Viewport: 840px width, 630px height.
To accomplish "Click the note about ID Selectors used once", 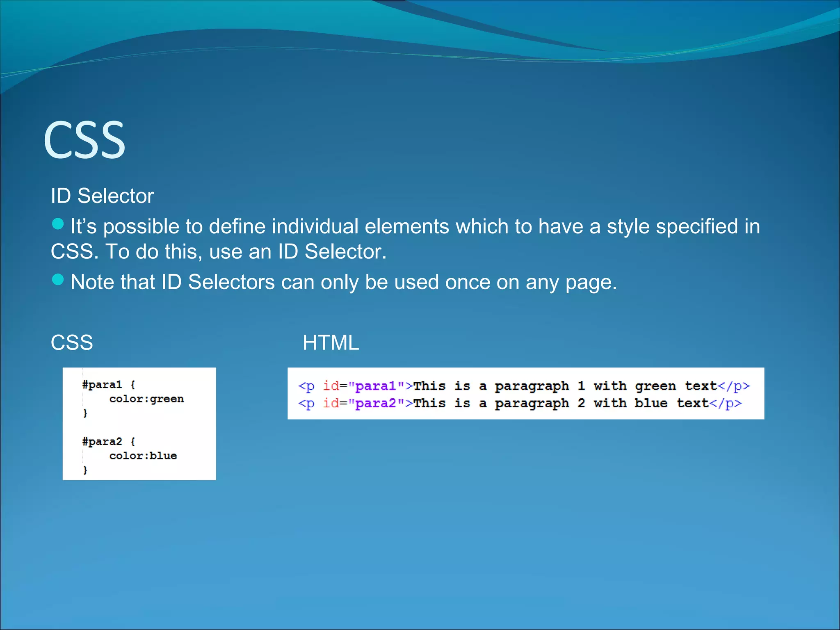I will [x=343, y=282].
